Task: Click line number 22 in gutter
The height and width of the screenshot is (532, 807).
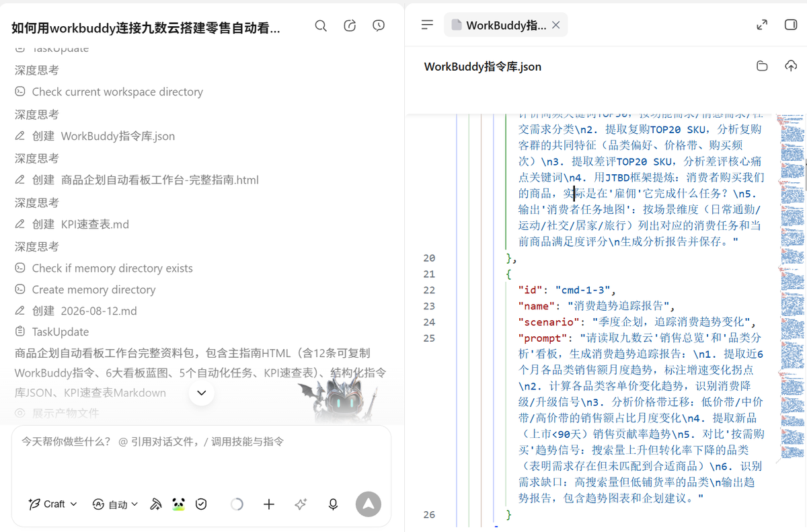Action: pyautogui.click(x=429, y=290)
